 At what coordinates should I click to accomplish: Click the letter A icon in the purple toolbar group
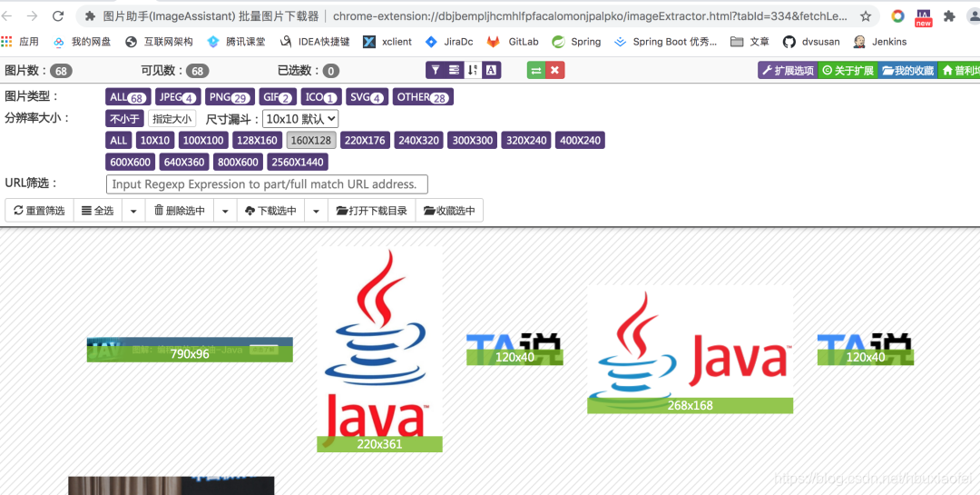point(492,70)
